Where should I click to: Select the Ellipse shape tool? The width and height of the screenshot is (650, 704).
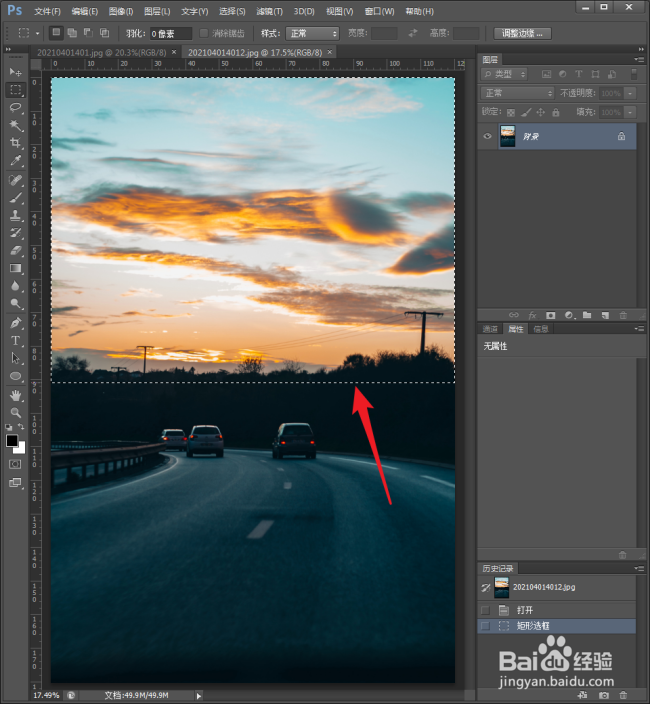click(16, 376)
